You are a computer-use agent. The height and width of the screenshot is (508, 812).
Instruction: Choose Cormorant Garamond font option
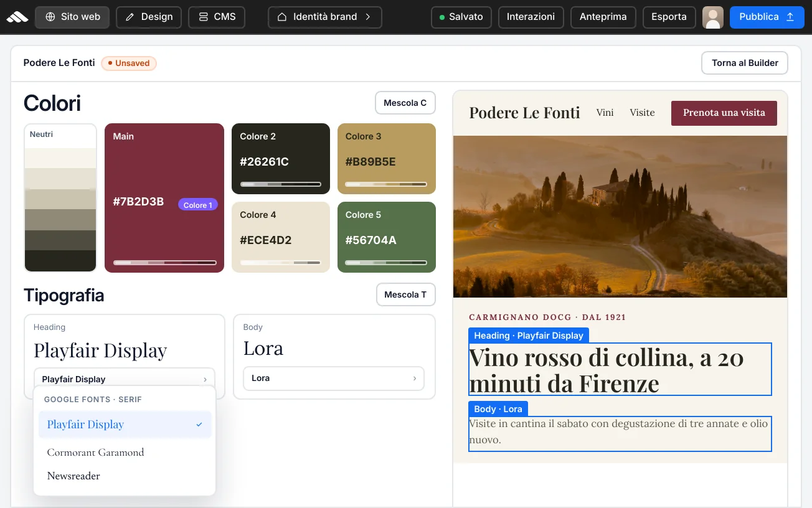coord(125,453)
